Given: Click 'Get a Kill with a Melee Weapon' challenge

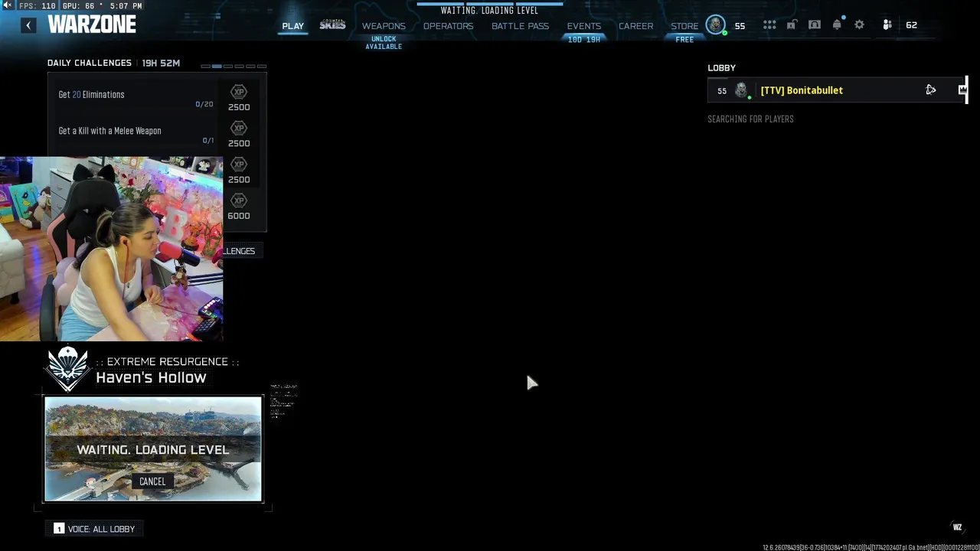Looking at the screenshot, I should click(109, 131).
